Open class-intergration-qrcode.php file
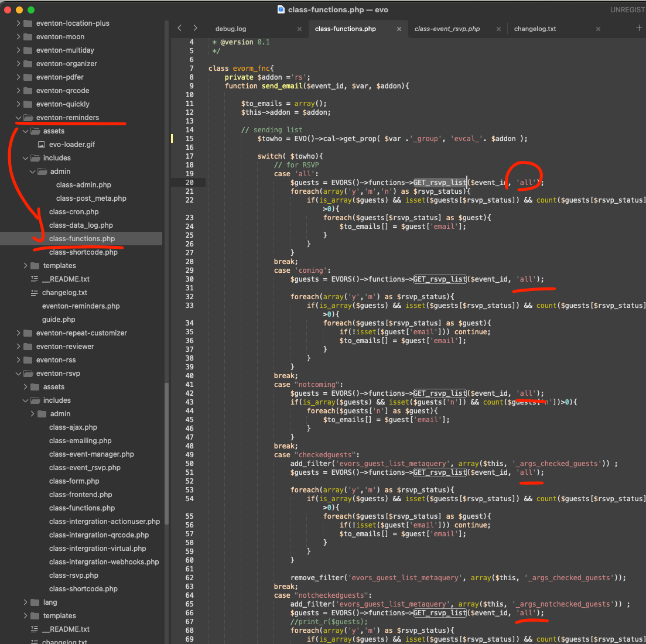646x644 pixels. [x=99, y=535]
